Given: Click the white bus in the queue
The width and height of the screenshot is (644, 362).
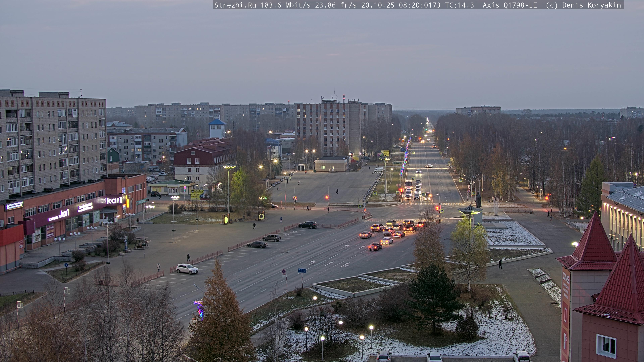Looking at the screenshot, I should coord(409,184).
